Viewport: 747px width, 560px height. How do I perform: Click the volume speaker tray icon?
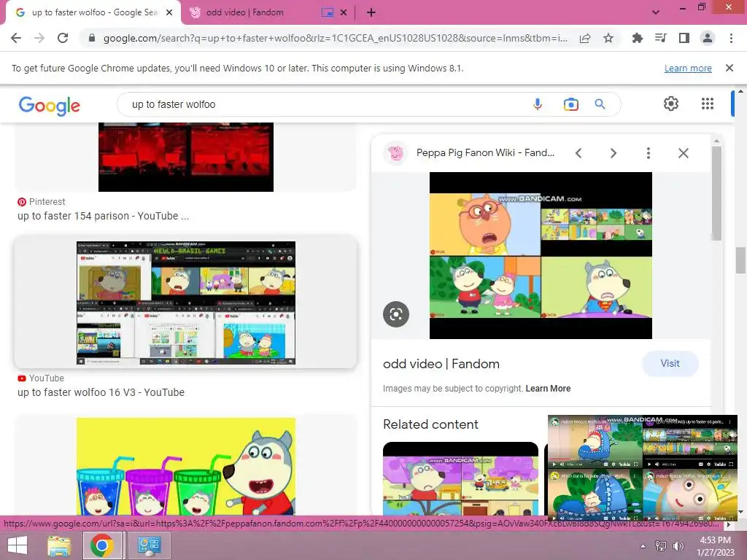[x=678, y=545]
